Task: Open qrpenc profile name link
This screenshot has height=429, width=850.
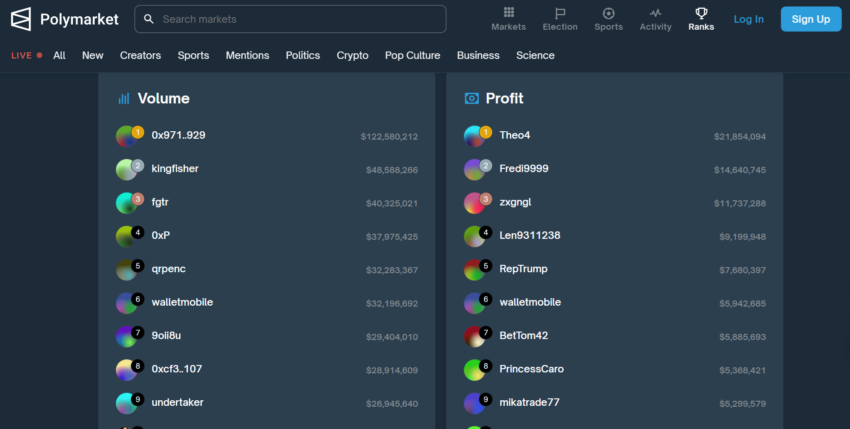Action: coord(169,269)
